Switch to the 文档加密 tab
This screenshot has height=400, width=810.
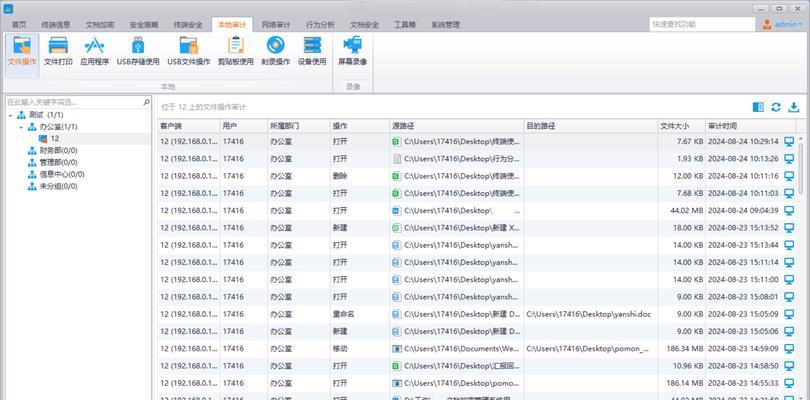tap(100, 25)
